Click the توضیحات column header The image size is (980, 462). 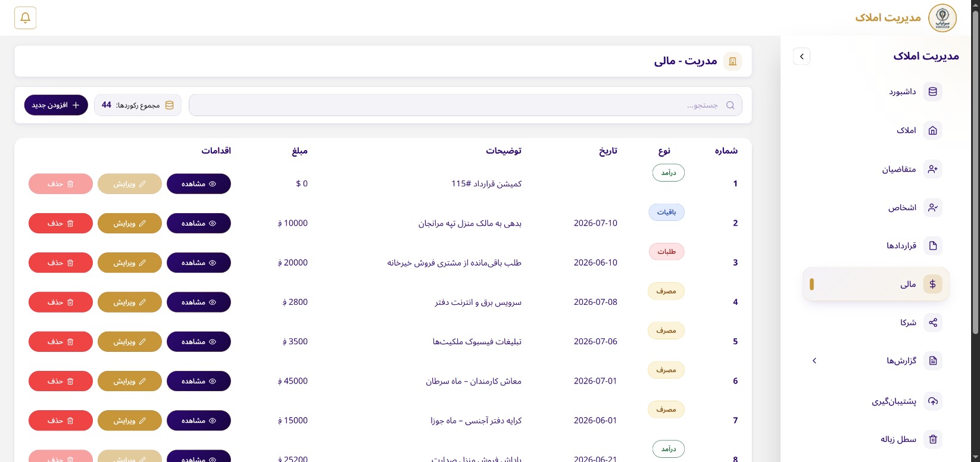(x=504, y=151)
